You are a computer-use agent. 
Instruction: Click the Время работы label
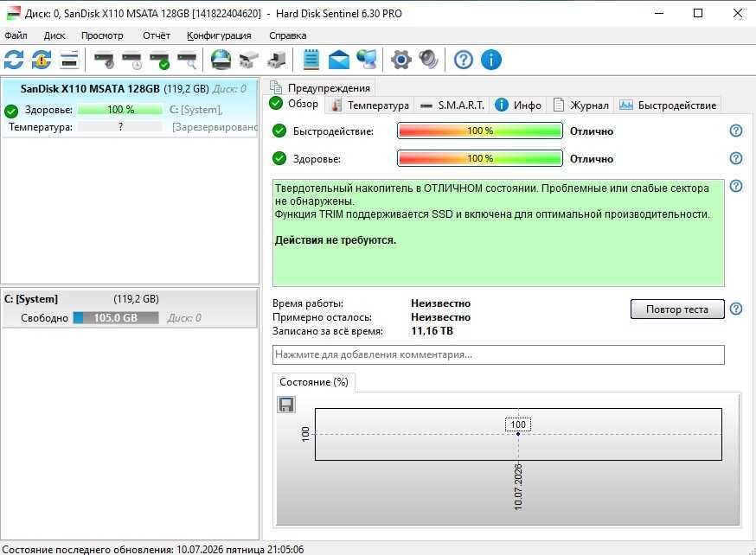point(308,303)
